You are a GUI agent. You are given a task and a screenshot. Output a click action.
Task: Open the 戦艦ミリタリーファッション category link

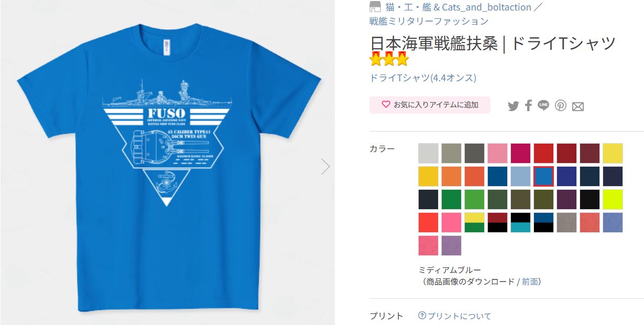(x=429, y=21)
